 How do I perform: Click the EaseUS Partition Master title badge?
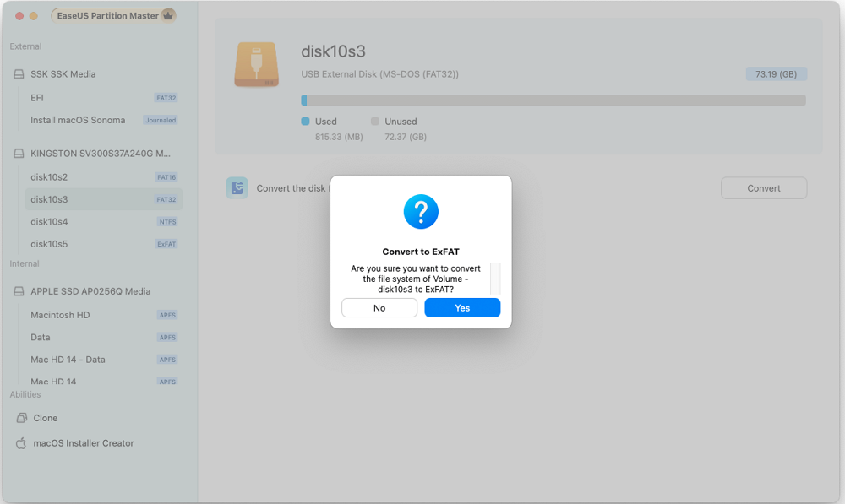pos(114,15)
